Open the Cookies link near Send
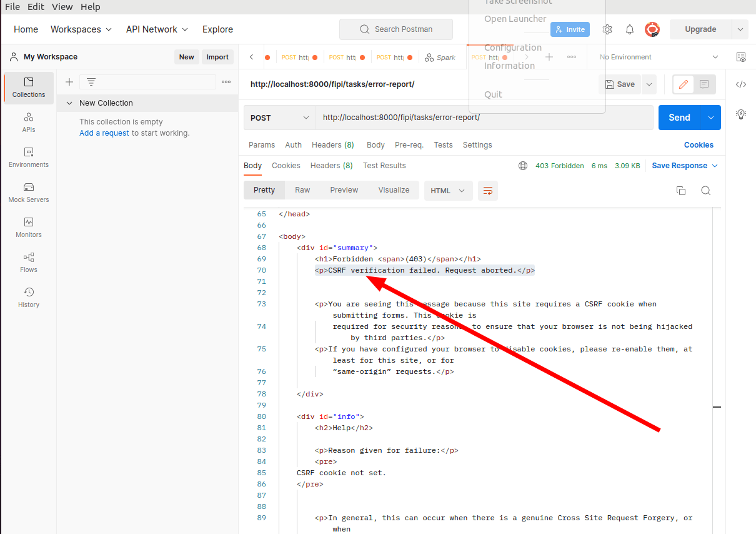The width and height of the screenshot is (756, 534). [699, 145]
